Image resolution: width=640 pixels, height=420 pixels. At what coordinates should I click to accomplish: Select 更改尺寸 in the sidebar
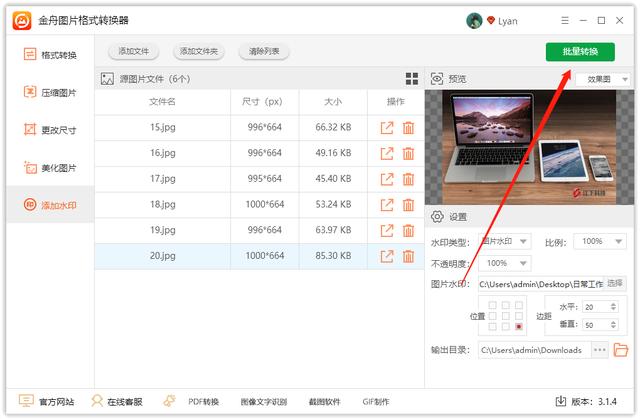pos(50,130)
